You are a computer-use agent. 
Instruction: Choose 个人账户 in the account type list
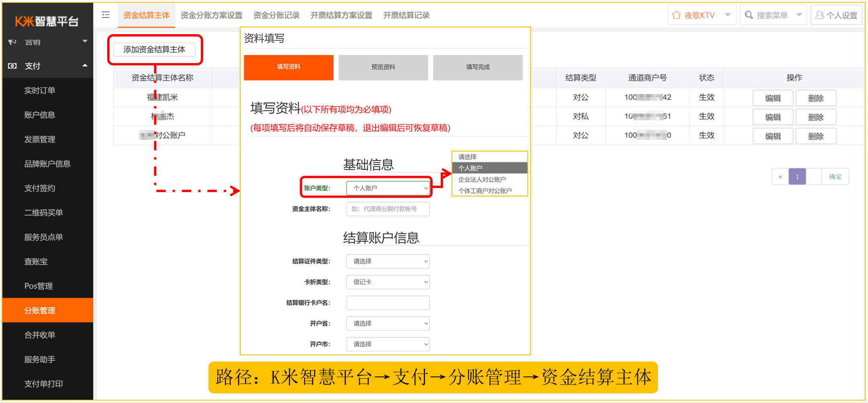pyautogui.click(x=490, y=168)
